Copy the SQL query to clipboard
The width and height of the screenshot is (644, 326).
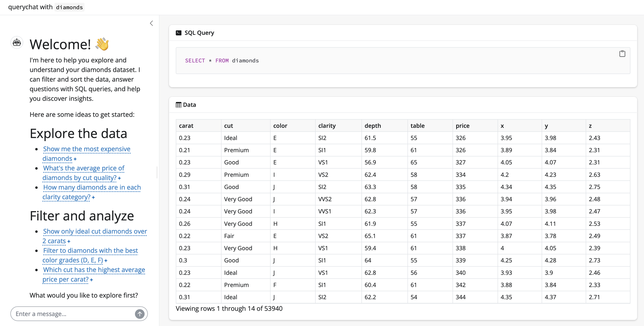(x=622, y=54)
